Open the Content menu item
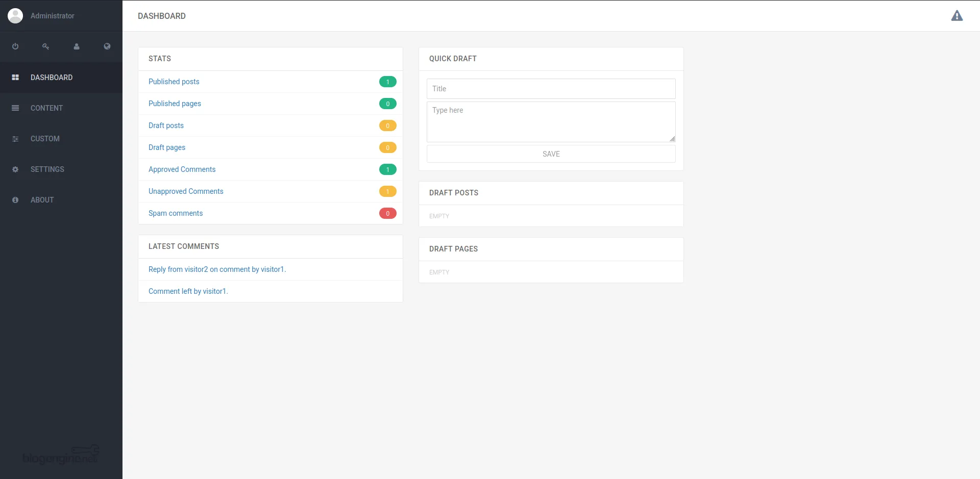 click(x=46, y=108)
